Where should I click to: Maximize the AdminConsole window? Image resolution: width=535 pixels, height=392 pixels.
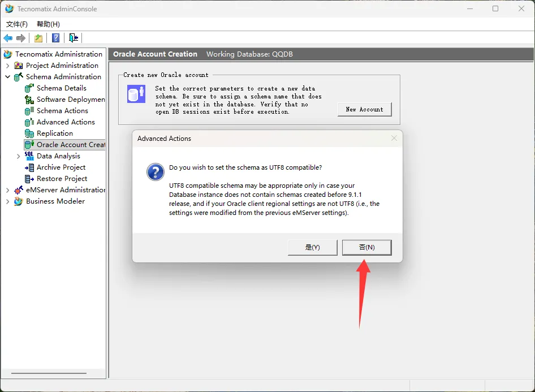495,8
